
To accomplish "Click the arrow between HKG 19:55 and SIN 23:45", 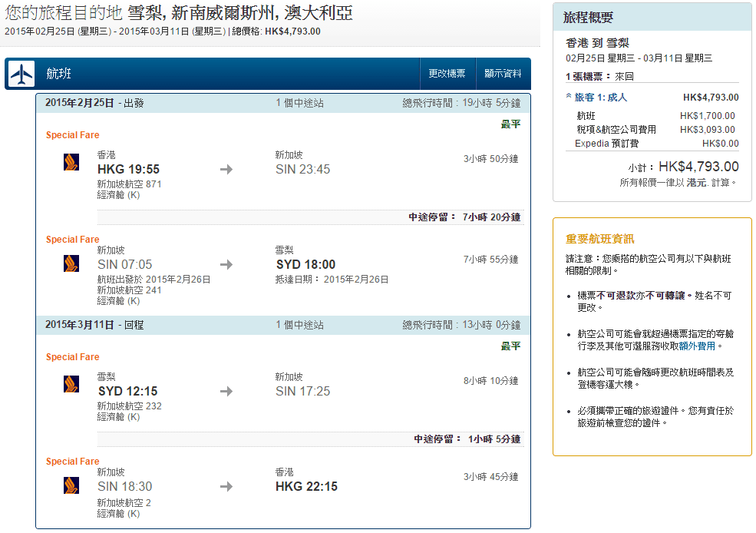I will (x=226, y=169).
